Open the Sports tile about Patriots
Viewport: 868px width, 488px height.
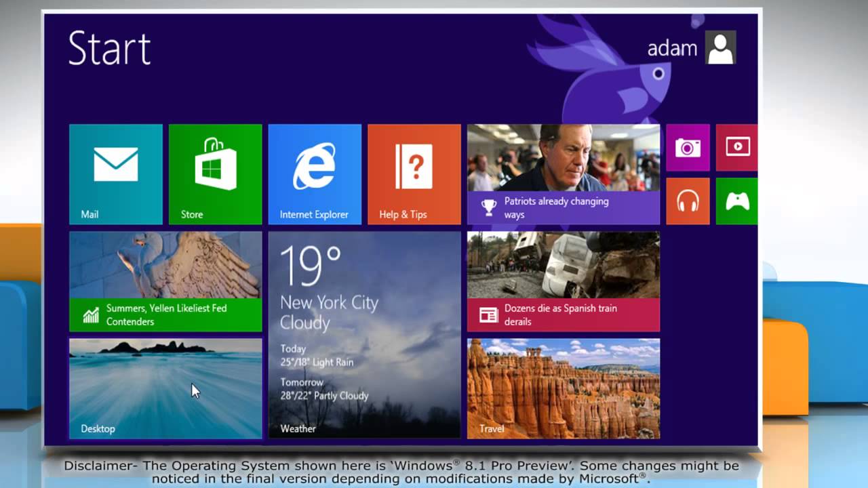click(x=564, y=174)
